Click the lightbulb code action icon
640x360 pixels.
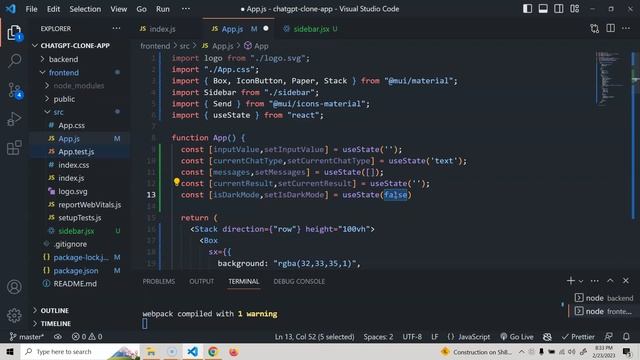click(176, 182)
